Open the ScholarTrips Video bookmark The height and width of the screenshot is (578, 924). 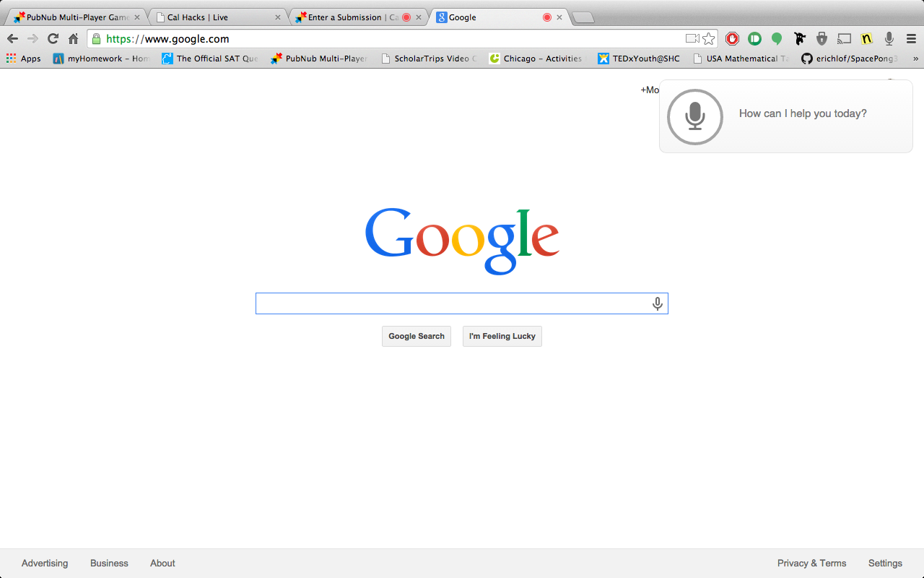tap(429, 59)
